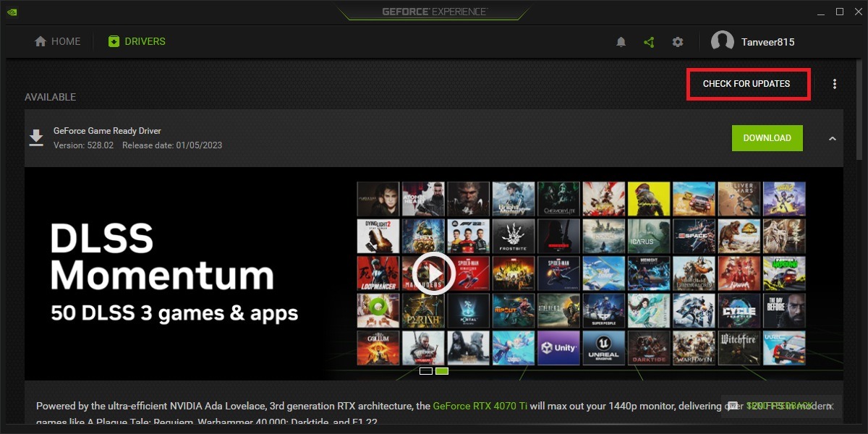This screenshot has width=868, height=434.
Task: Click the NVIDIA logo in top-left corner
Action: click(x=12, y=12)
